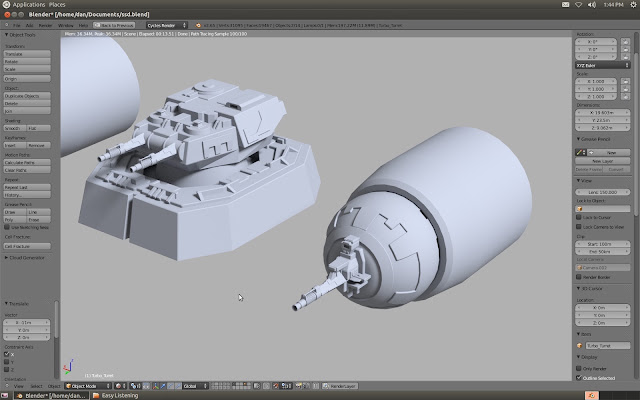This screenshot has height=400, width=640.
Task: Open the pivot point selector icon
Action: click(134, 386)
